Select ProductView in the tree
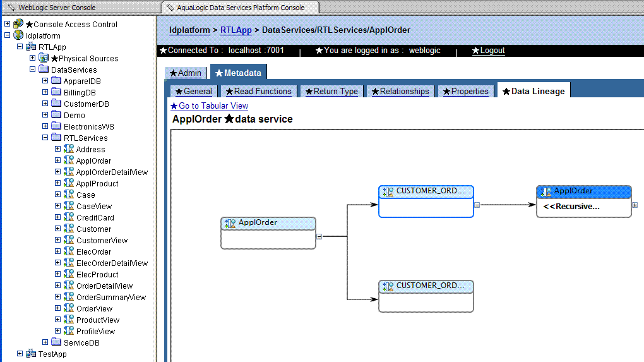This screenshot has width=644, height=362. click(98, 320)
